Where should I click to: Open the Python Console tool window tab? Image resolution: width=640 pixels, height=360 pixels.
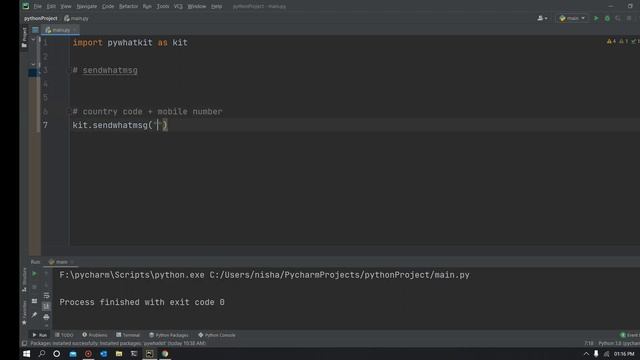217,335
